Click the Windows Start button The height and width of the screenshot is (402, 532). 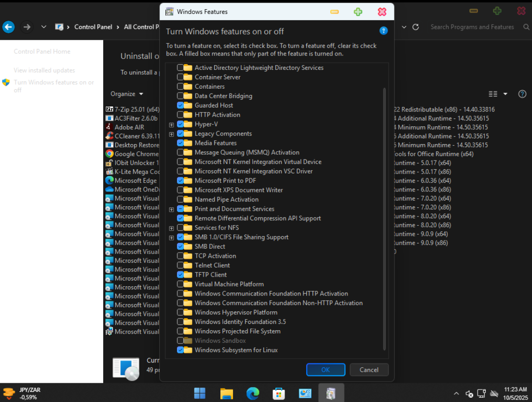point(200,393)
